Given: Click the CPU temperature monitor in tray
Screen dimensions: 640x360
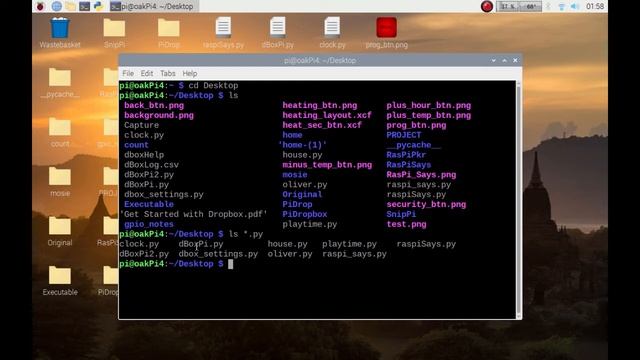Looking at the screenshot, I should click(531, 7).
